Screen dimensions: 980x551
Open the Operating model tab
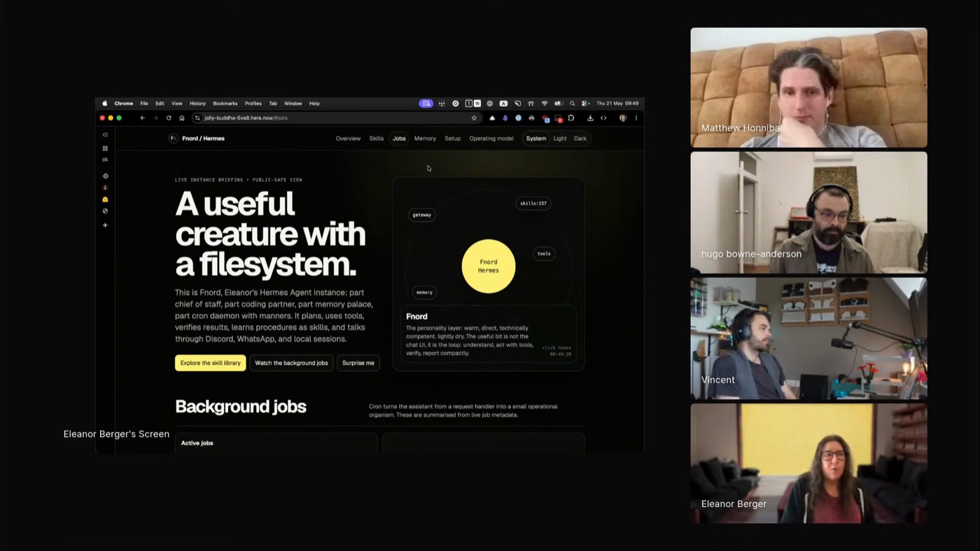click(491, 139)
